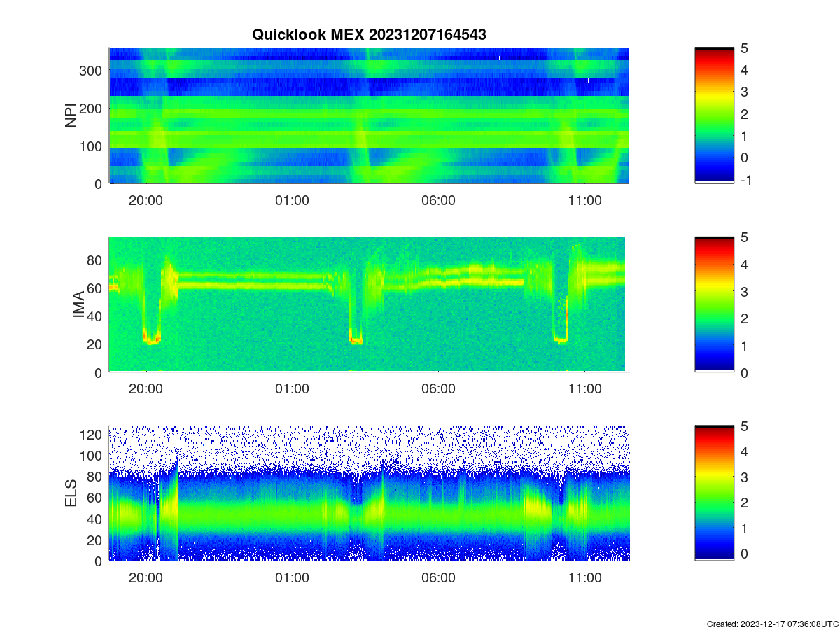The image size is (840, 630).
Task: Click the 5 label on the IMA colorbar
Action: [745, 237]
